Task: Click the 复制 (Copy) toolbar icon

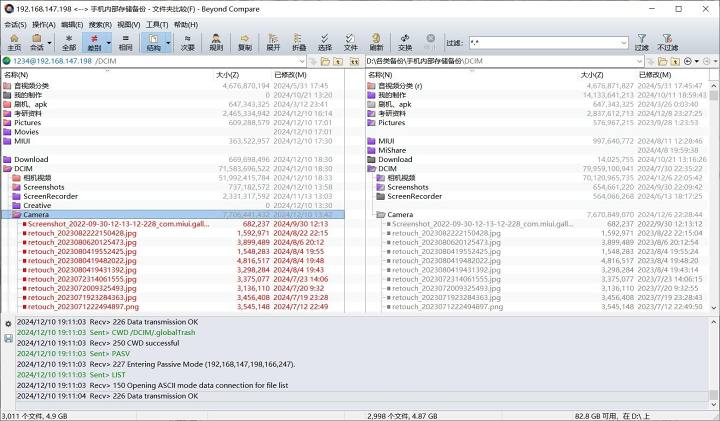Action: click(245, 42)
